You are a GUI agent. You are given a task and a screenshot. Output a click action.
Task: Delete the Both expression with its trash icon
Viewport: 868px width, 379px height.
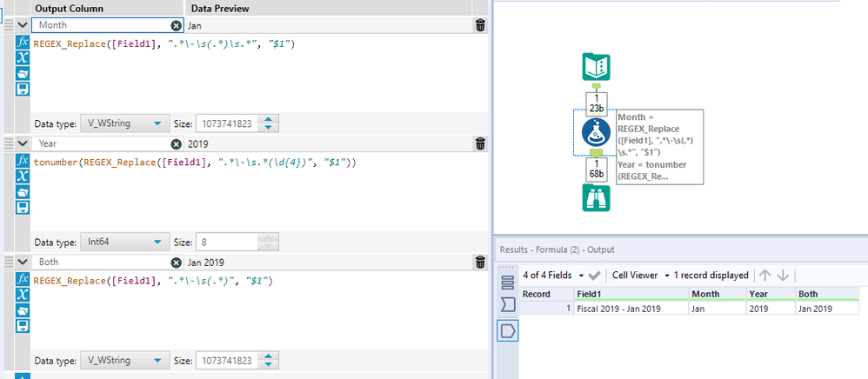tap(480, 262)
